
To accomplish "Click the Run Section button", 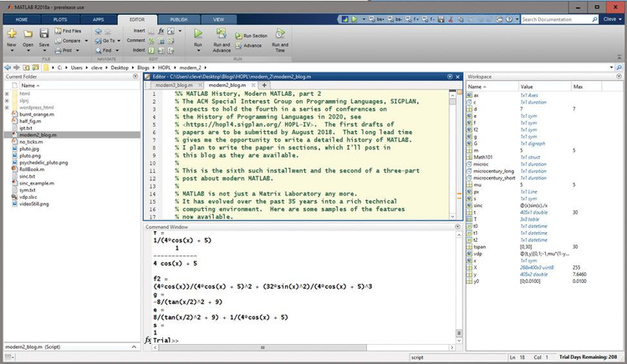I will [x=251, y=36].
